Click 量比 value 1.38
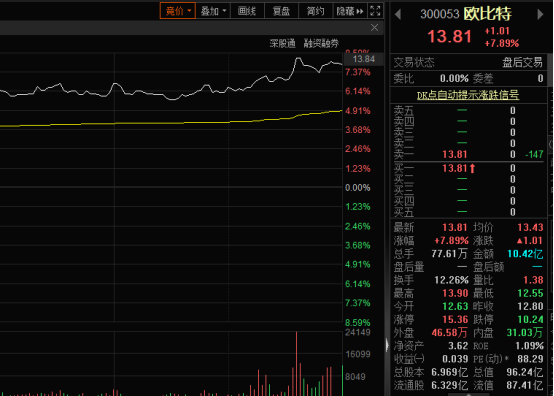The width and height of the screenshot is (554, 396). 533,280
